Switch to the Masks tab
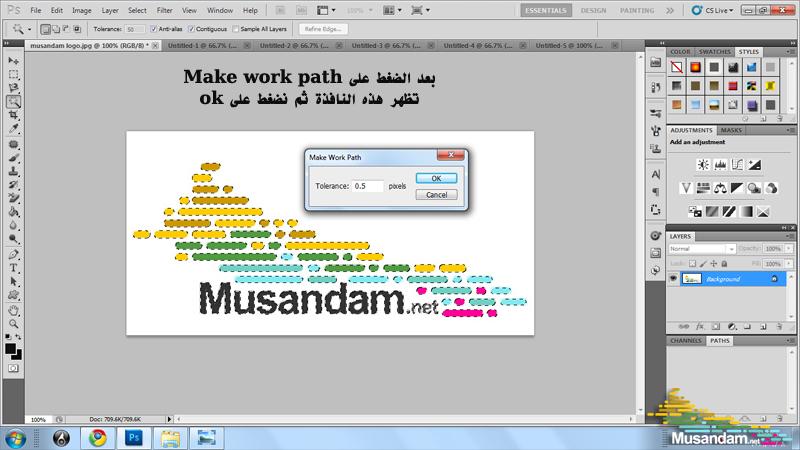Image resolution: width=800 pixels, height=450 pixels. click(731, 130)
